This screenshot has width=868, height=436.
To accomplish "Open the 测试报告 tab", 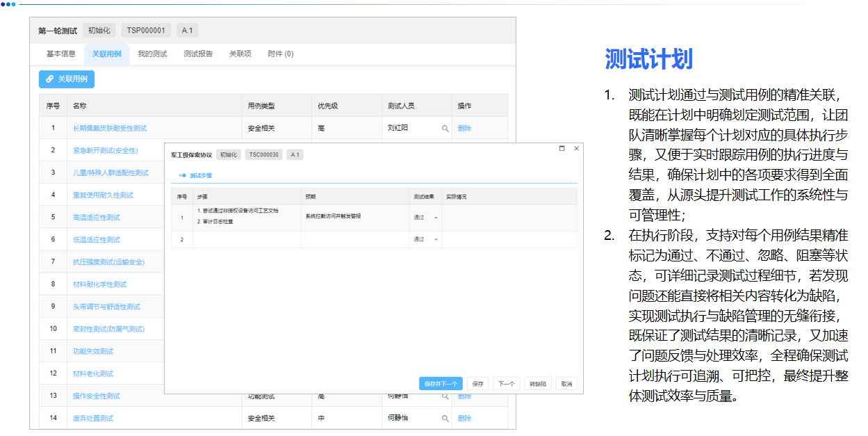I will click(x=200, y=53).
